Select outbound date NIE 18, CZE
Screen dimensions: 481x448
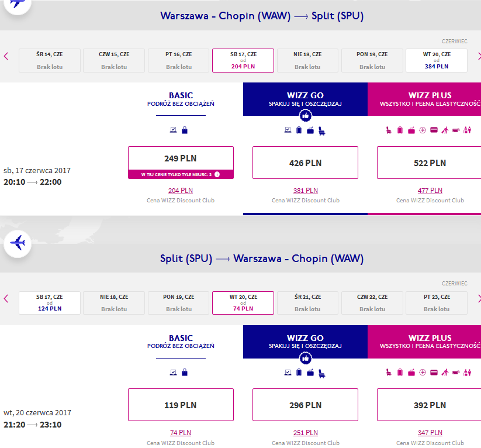[x=307, y=60]
